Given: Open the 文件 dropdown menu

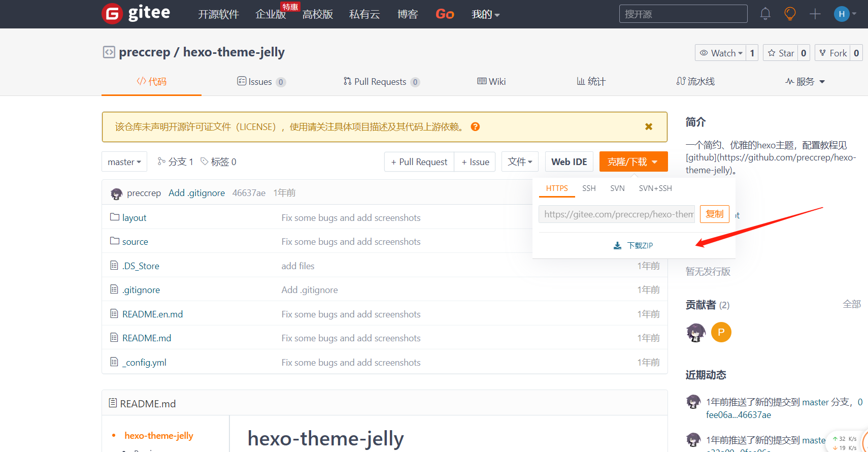Looking at the screenshot, I should [x=520, y=162].
